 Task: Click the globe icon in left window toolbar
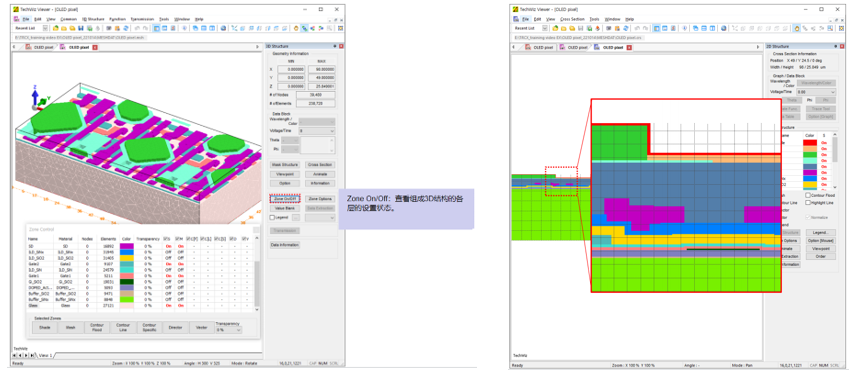pyautogui.click(x=223, y=28)
